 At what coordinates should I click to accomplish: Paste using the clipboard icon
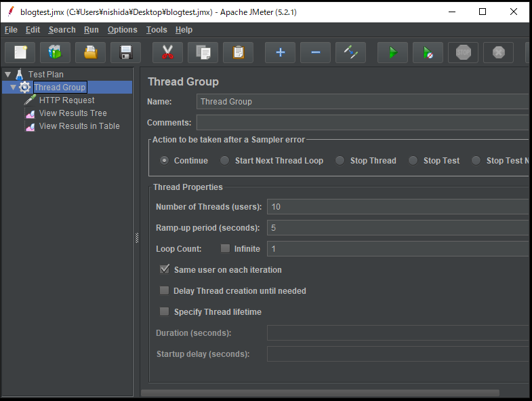coord(238,53)
